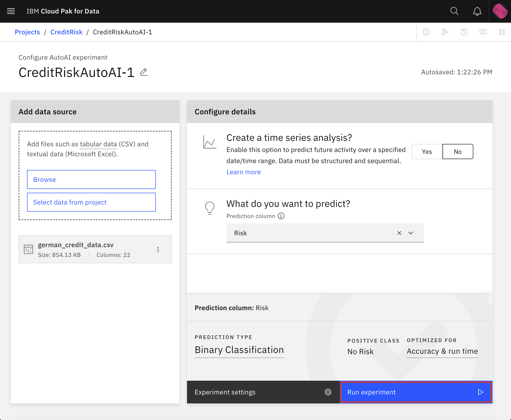This screenshot has height=420, width=511.
Task: Go to CreditRisk breadcrumb
Action: point(66,32)
